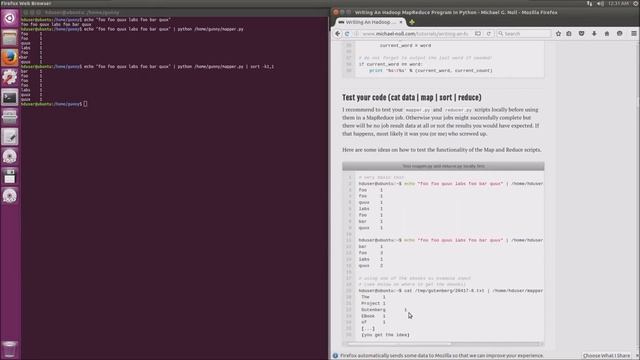The image size is (640, 360).
Task: Open the sound volume indicator
Action: coord(600,4)
